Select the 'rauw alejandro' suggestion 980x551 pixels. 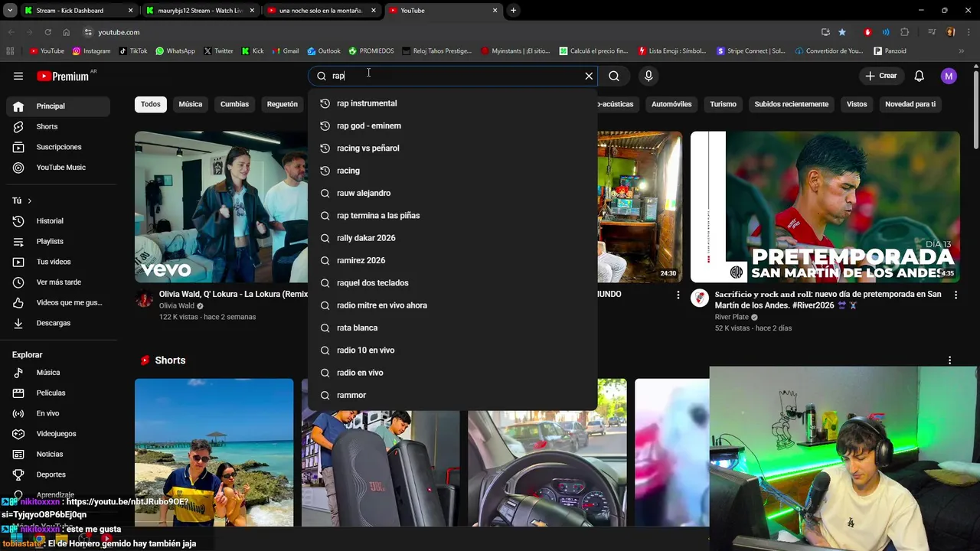pos(452,193)
